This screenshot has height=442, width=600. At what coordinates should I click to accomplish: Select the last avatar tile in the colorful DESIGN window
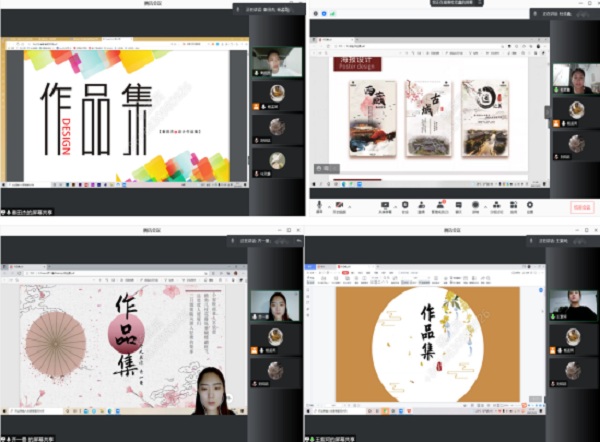pos(277,164)
